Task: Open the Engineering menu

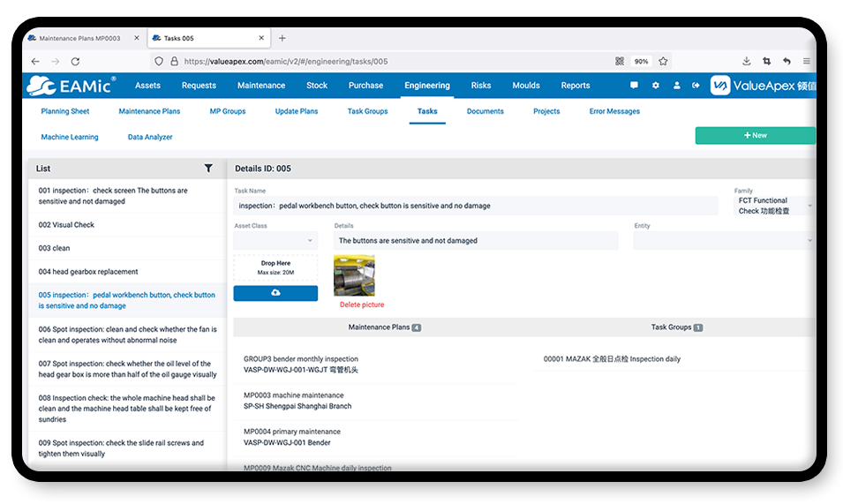Action: 427,86
